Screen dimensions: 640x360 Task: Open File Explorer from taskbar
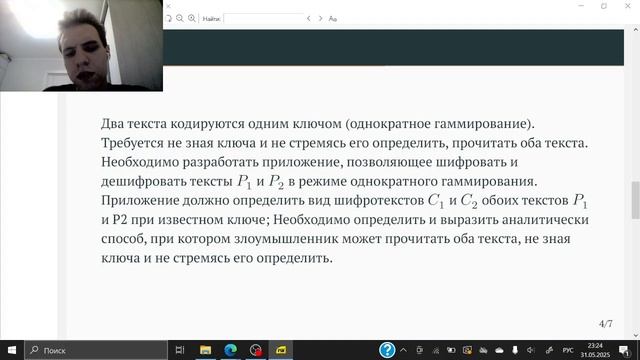click(x=205, y=350)
